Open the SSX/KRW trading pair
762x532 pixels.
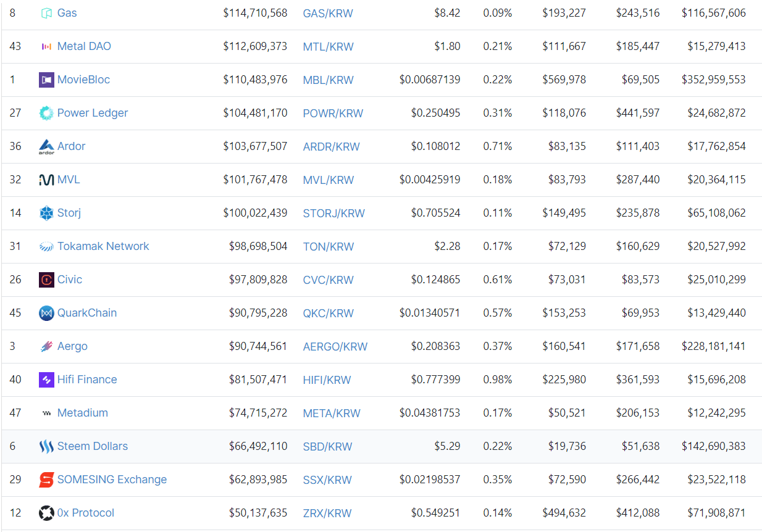tap(328, 480)
